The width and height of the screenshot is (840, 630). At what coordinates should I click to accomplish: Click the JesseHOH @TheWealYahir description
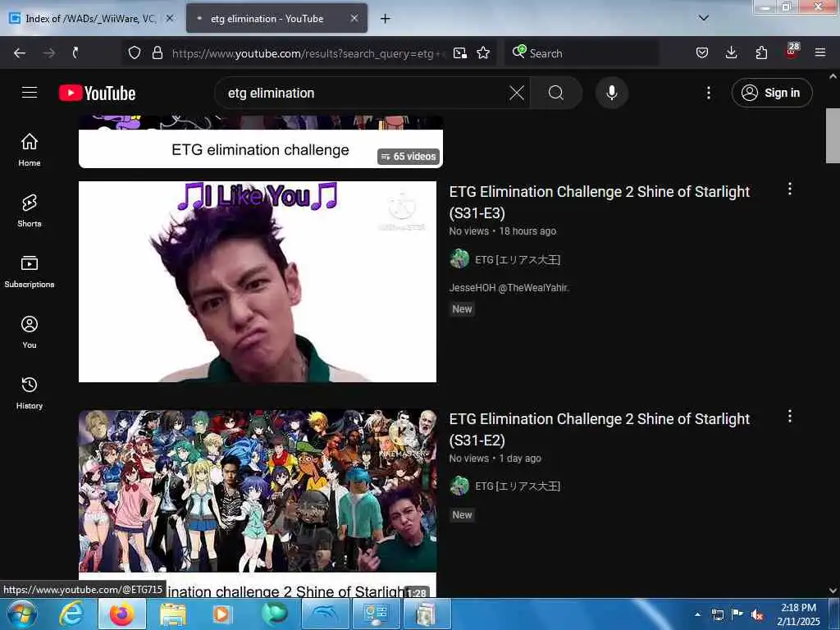509,288
